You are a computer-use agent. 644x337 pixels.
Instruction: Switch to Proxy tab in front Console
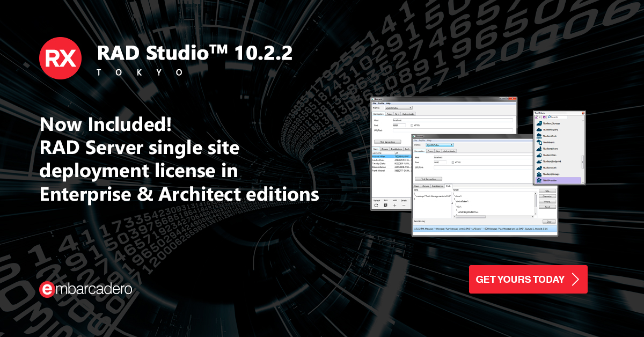click(430, 151)
